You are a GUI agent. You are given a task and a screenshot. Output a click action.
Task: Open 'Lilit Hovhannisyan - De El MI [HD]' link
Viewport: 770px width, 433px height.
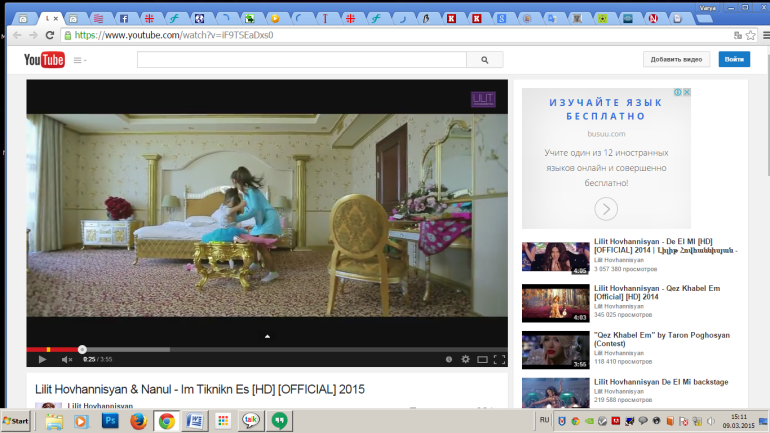[x=665, y=246]
